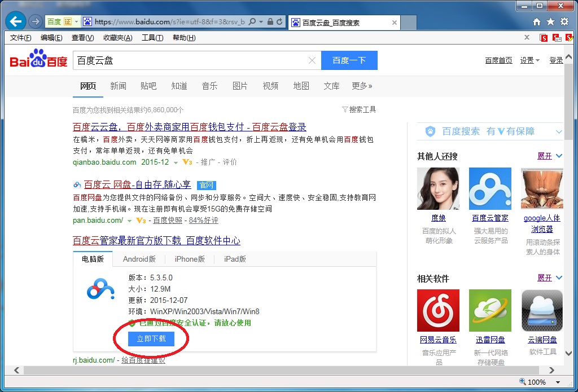Open the 设置 dropdown

point(529,60)
